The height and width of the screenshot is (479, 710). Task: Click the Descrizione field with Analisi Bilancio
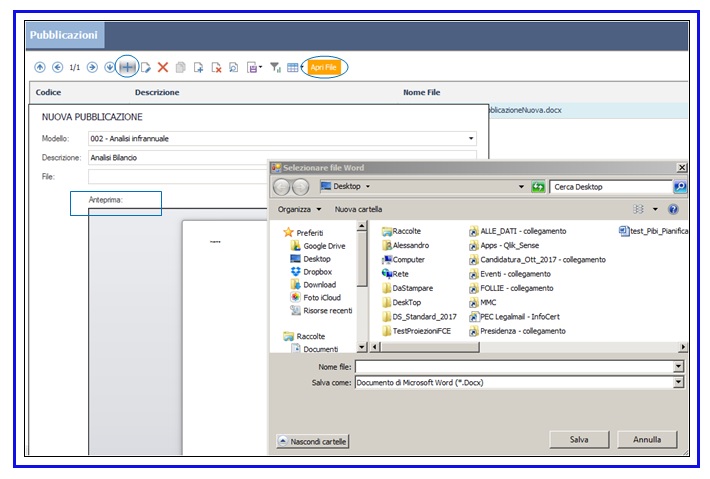(282, 158)
